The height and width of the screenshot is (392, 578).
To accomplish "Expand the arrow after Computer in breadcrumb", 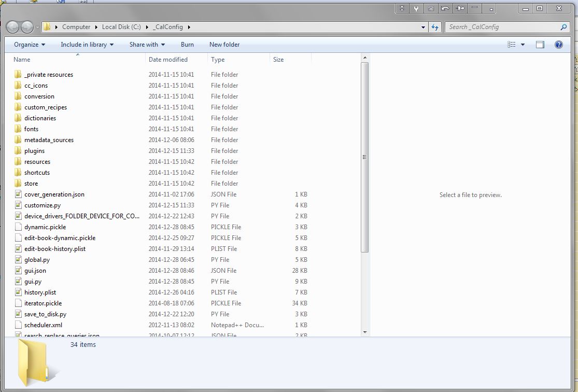I will click(96, 27).
